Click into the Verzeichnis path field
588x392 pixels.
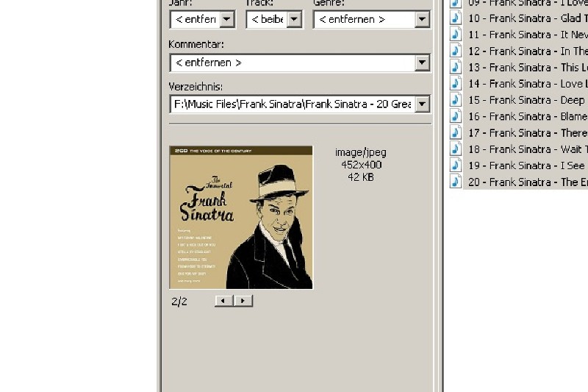click(x=293, y=104)
